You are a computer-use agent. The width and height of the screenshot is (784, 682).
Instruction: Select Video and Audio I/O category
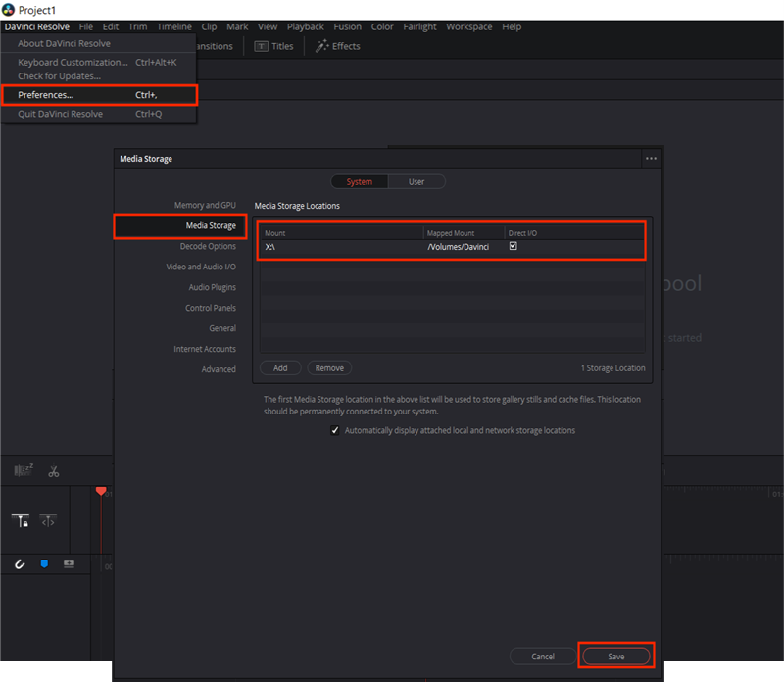tap(201, 267)
